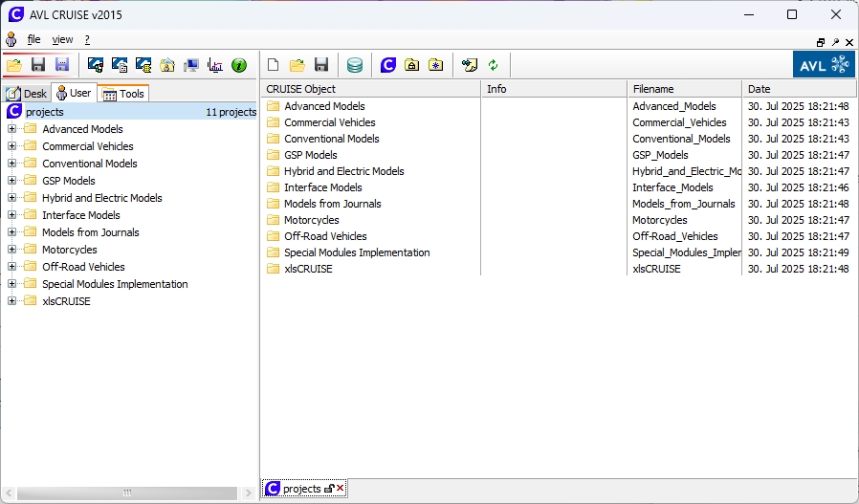Click the chart graph icon in left toolbar

(215, 66)
